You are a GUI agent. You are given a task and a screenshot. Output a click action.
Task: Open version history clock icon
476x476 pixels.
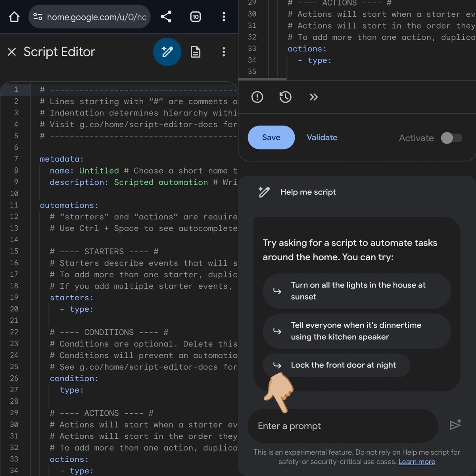point(285,97)
